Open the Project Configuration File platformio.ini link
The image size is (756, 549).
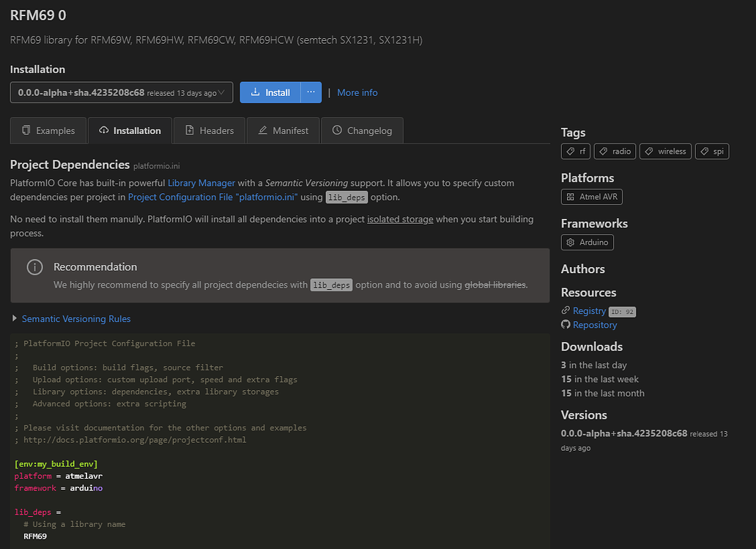[212, 197]
